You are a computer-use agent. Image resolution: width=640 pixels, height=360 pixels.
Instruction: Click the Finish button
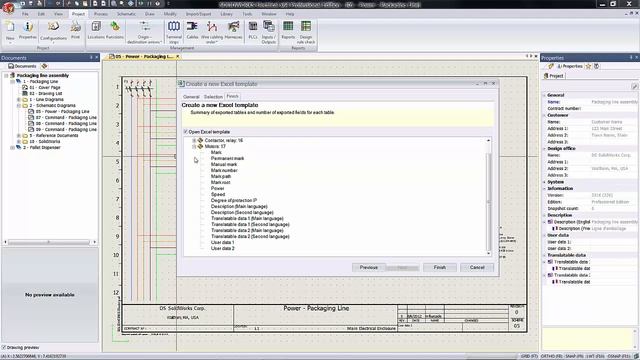[440, 267]
